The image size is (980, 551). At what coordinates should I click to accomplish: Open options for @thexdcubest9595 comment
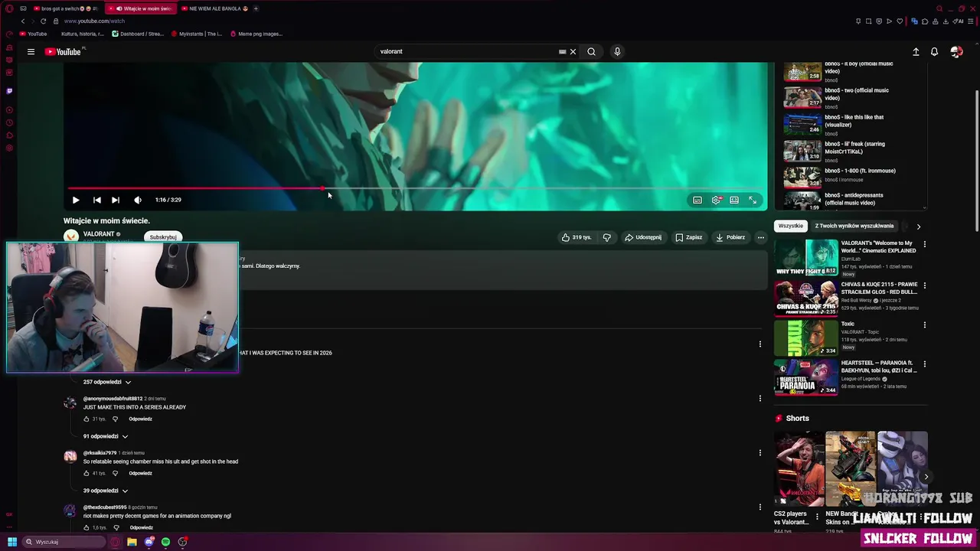(x=760, y=507)
